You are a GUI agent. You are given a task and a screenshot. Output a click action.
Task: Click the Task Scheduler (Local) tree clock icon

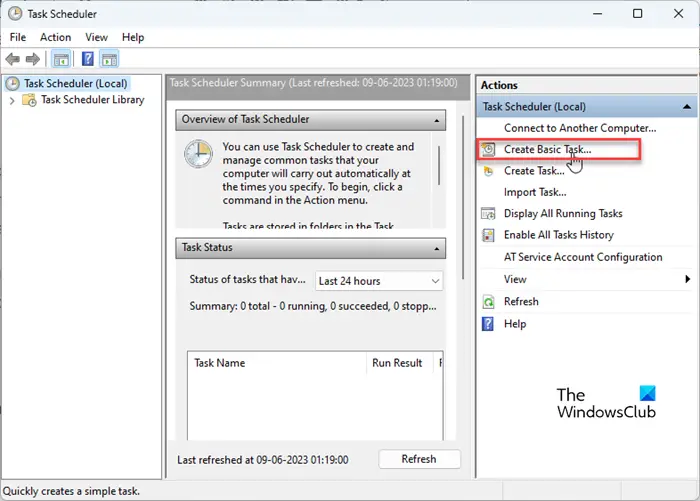[x=12, y=84]
